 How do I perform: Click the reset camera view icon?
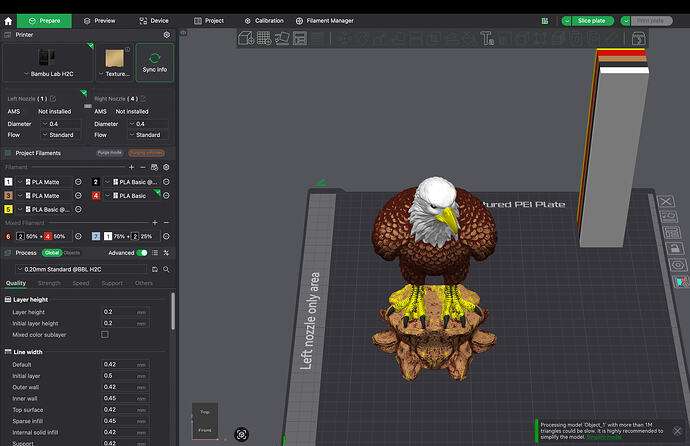241,435
